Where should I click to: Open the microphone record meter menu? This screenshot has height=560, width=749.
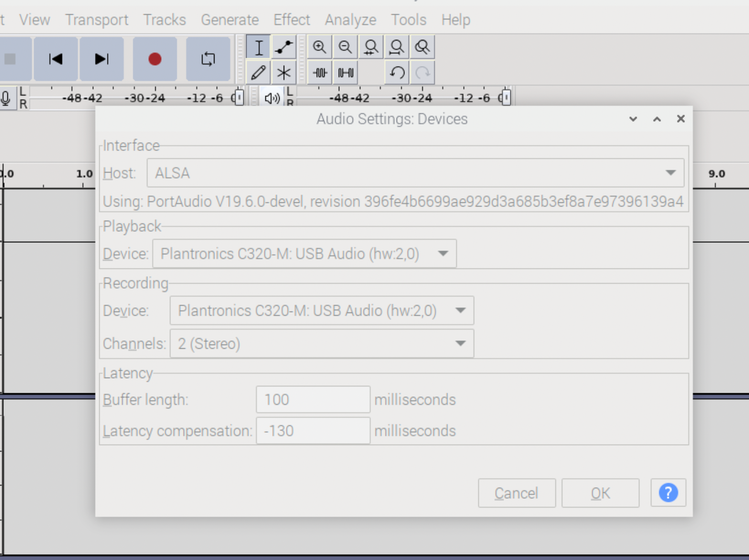pyautogui.click(x=6, y=98)
